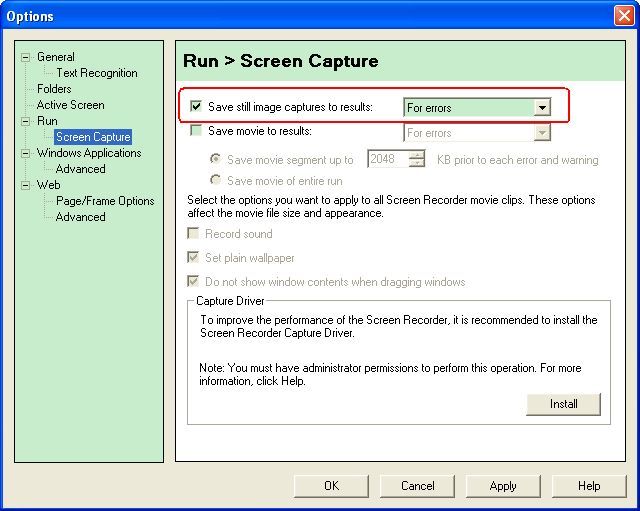640x511 pixels.
Task: Collapse the Web tree node
Action: pos(25,185)
